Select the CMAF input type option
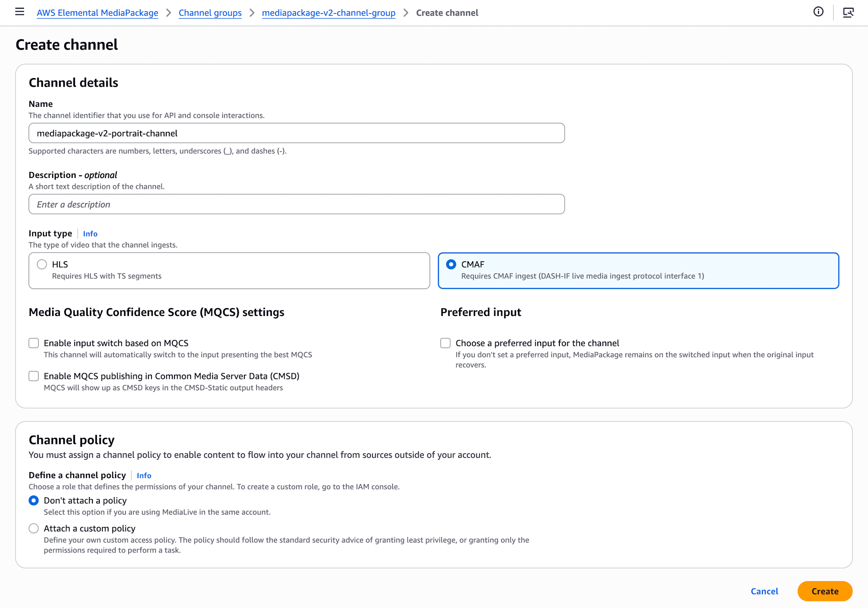Viewport: 868px width, 608px height. pyautogui.click(x=451, y=264)
